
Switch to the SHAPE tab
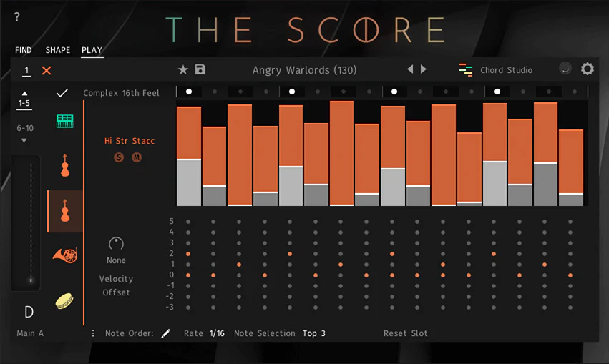58,50
